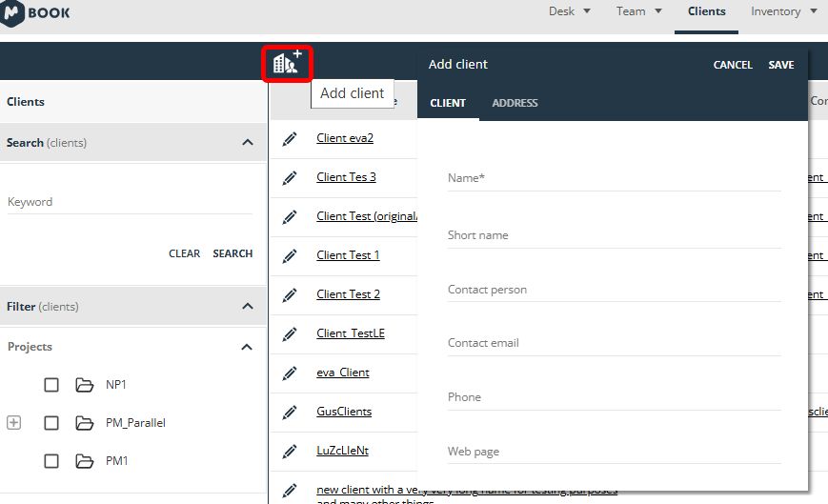Click pencil icon next to Client Test 2

tap(290, 295)
